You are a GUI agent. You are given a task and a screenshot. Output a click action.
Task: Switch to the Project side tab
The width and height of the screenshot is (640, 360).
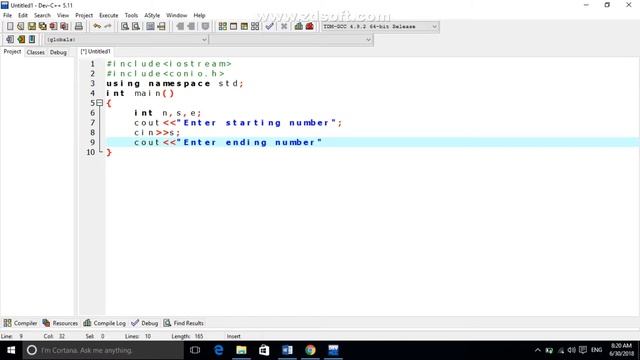[12, 52]
